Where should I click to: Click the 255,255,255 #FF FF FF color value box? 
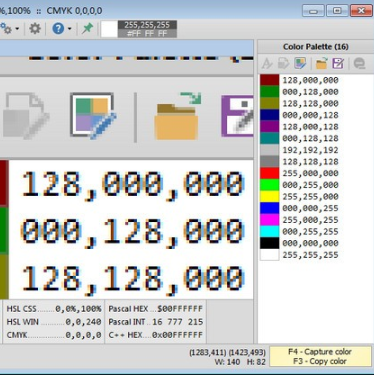pyautogui.click(x=147, y=29)
